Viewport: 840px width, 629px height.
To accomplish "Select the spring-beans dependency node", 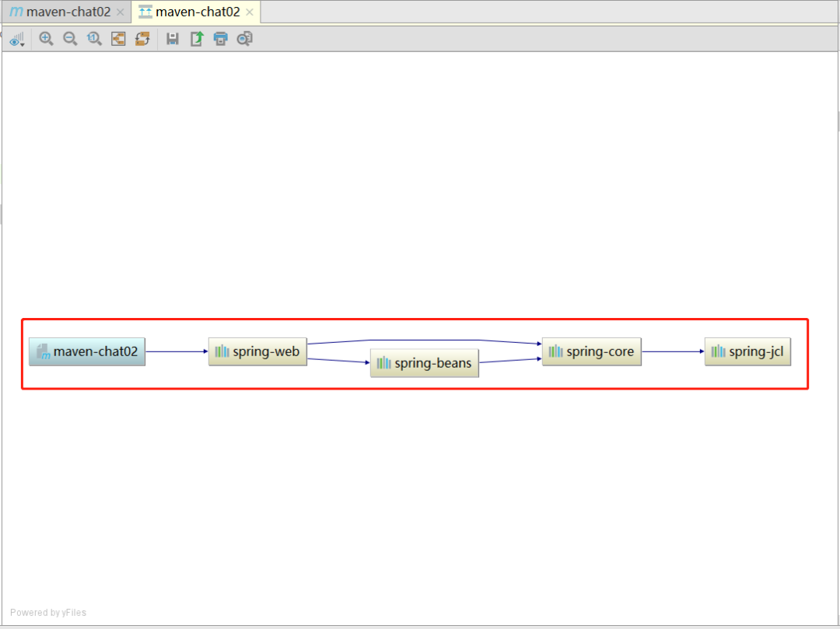I will pyautogui.click(x=424, y=362).
